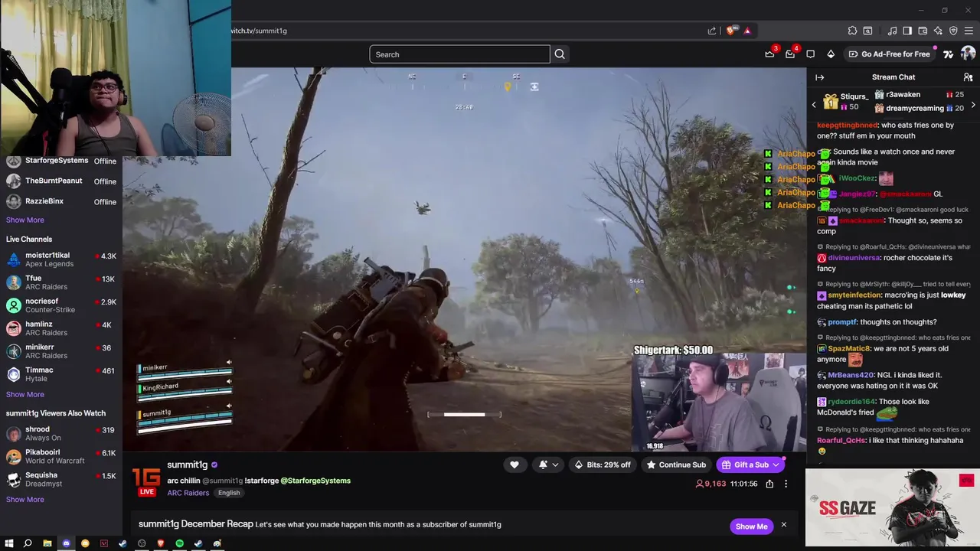Open the Leo AI sparkle icon

pyautogui.click(x=938, y=31)
